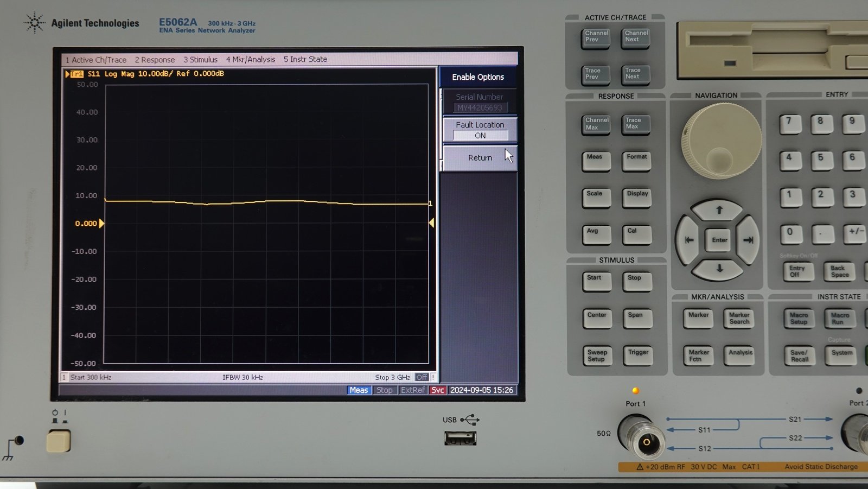Open the 2 Response menu
Image resolution: width=868 pixels, height=489 pixels.
pyautogui.click(x=155, y=60)
